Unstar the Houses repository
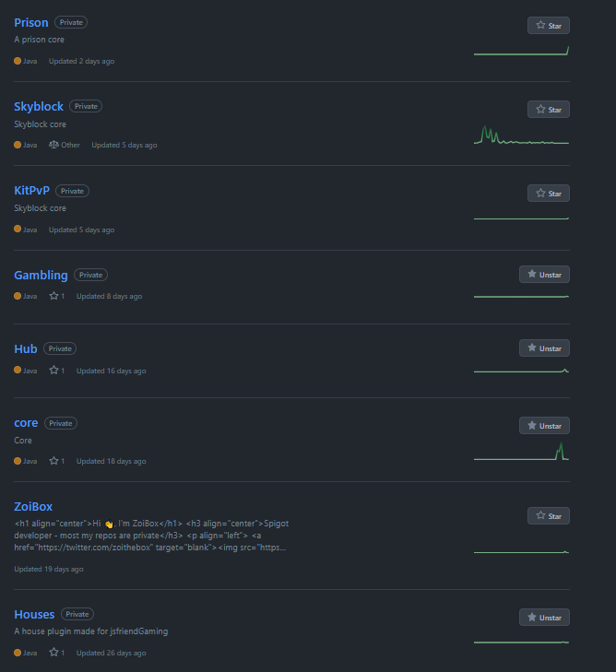The image size is (616, 672). pyautogui.click(x=544, y=617)
